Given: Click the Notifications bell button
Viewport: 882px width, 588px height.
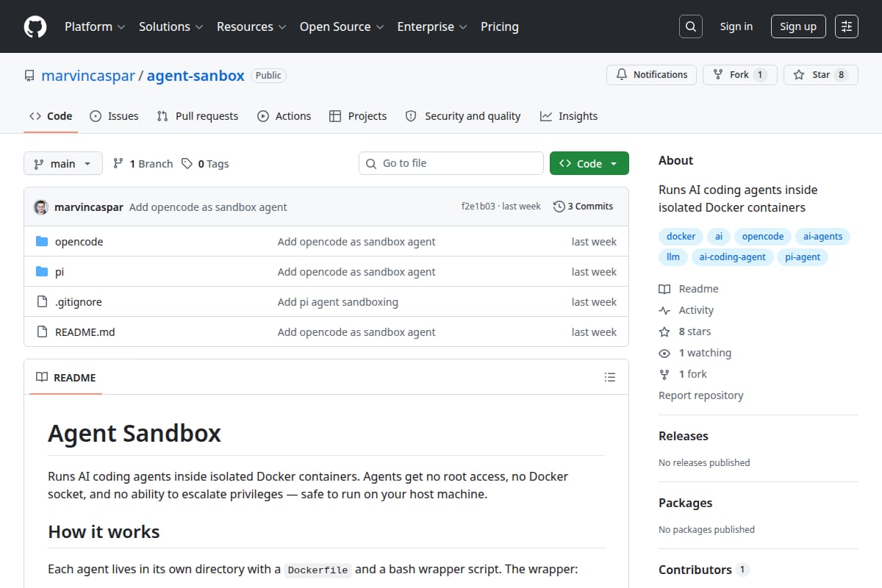Looking at the screenshot, I should coord(651,75).
